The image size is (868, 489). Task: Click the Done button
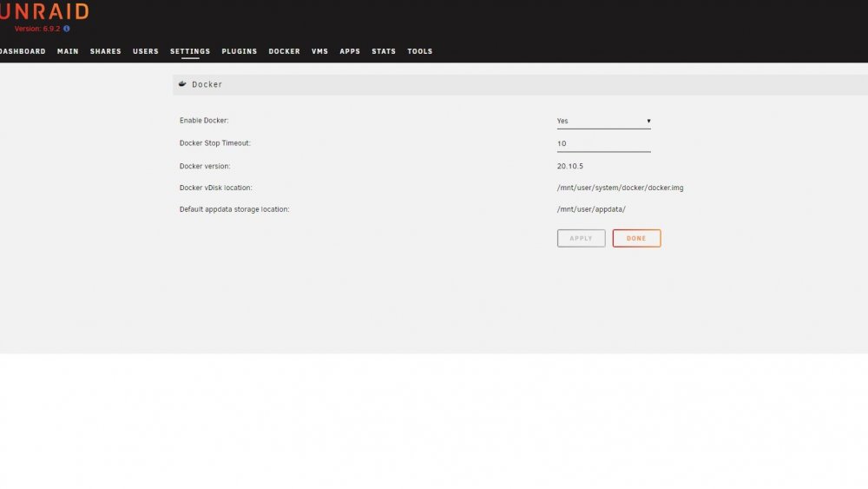tap(636, 238)
